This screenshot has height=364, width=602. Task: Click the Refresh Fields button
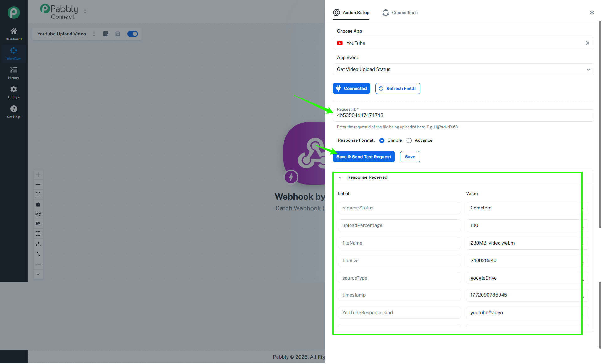click(x=398, y=88)
